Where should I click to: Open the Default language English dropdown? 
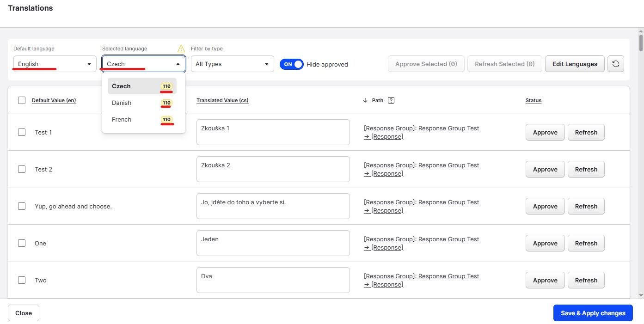55,64
